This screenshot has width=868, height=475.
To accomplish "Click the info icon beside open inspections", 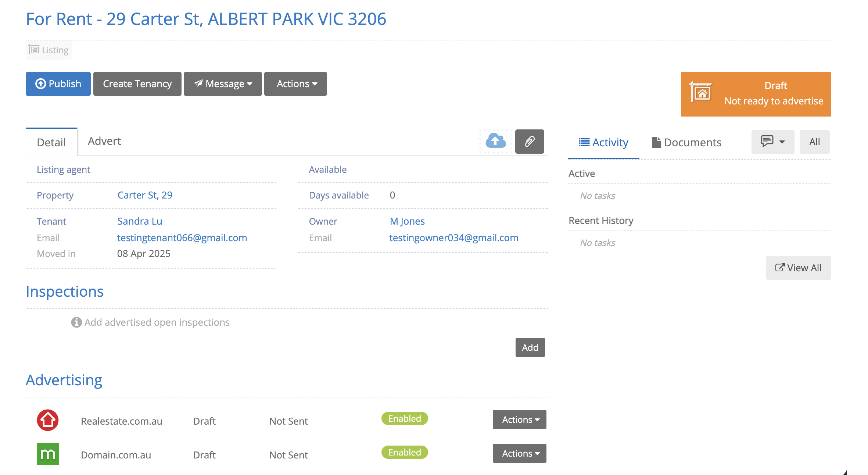I will (x=76, y=322).
